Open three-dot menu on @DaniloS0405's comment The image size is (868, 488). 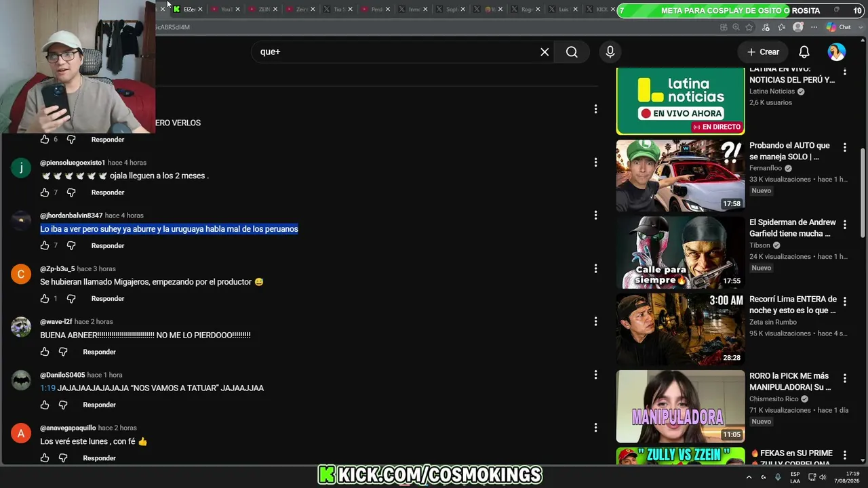click(x=595, y=375)
